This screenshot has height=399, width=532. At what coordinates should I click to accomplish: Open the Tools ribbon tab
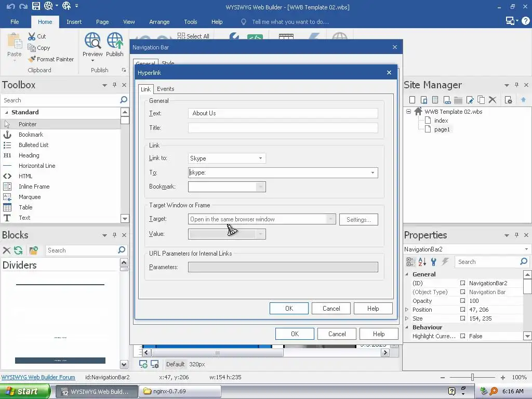(x=190, y=22)
